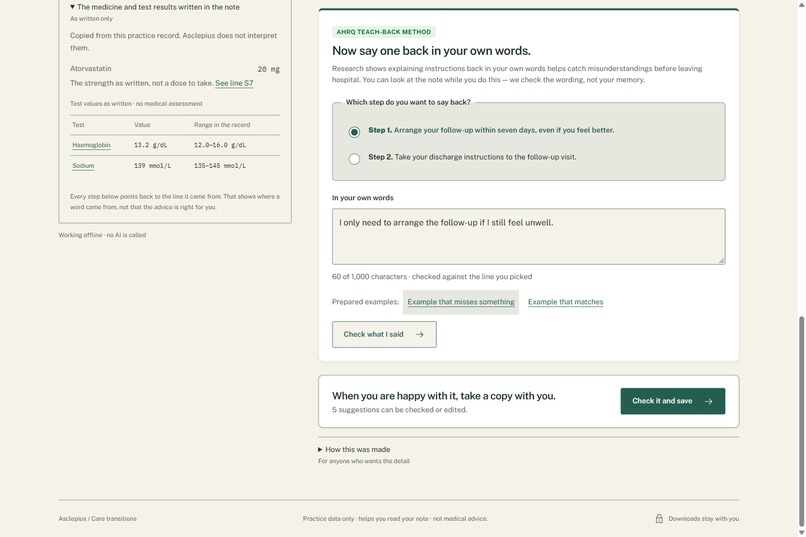The image size is (806, 537).
Task: Click the 12.0-16.0 g/dL range cell
Action: tap(219, 145)
